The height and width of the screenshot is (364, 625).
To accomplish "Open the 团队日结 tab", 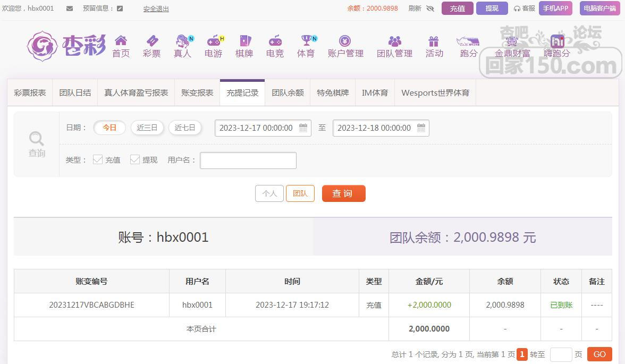I will click(75, 93).
